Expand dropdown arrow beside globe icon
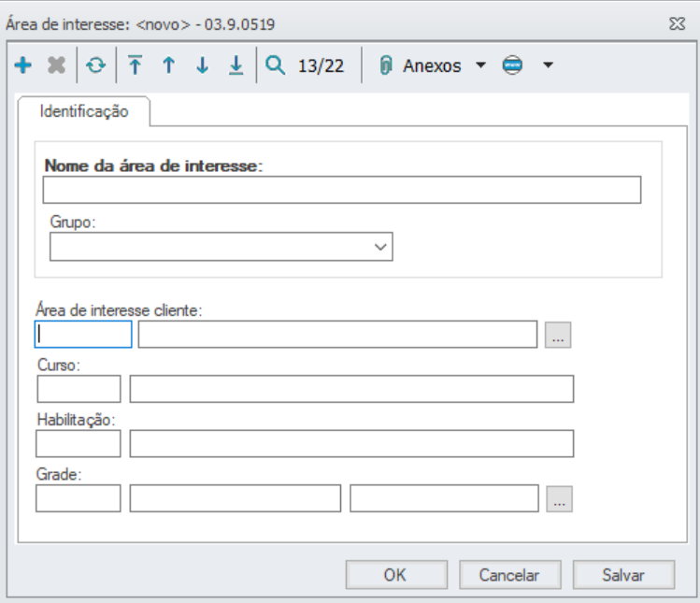700x603 pixels. click(x=549, y=65)
